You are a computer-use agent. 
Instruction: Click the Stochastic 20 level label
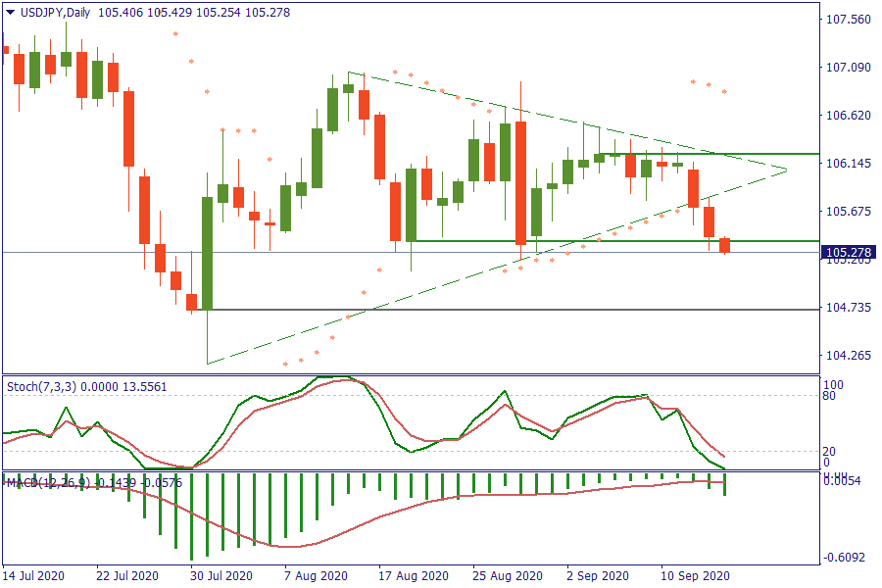coord(829,451)
